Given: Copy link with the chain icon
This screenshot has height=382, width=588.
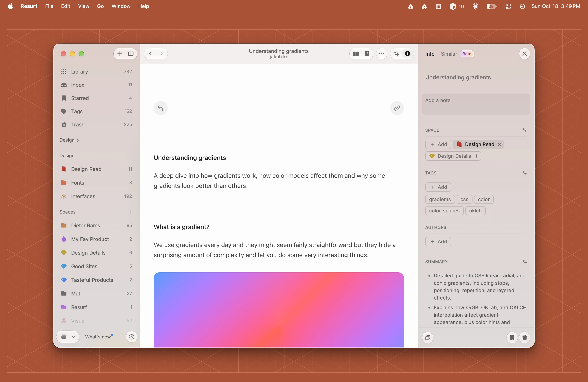Looking at the screenshot, I should pyautogui.click(x=397, y=108).
